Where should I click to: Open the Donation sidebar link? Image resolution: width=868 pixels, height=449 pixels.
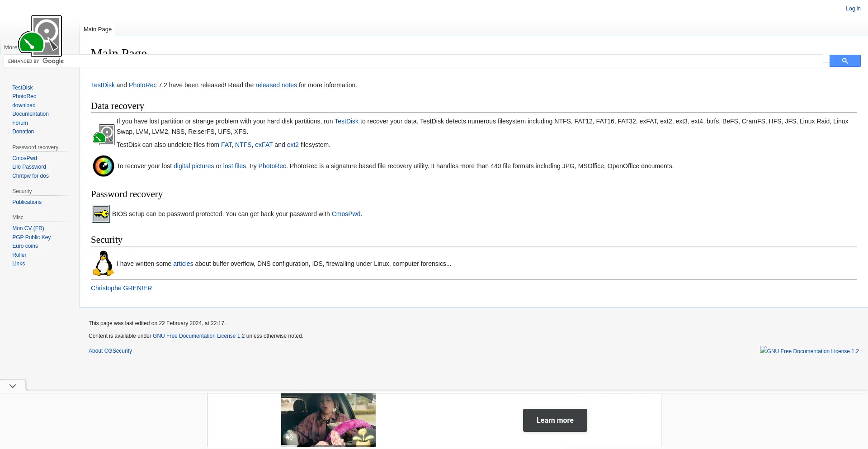point(23,132)
